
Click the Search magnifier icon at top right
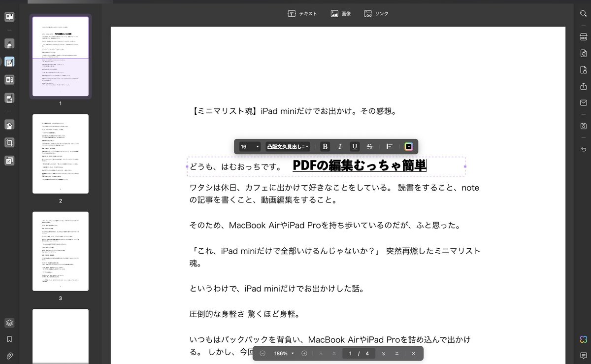[584, 15]
